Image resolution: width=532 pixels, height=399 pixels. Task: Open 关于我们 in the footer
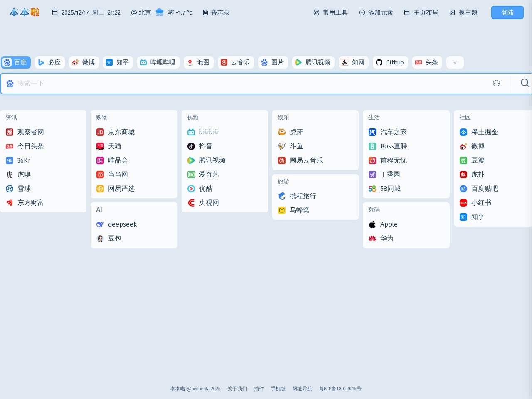click(237, 389)
